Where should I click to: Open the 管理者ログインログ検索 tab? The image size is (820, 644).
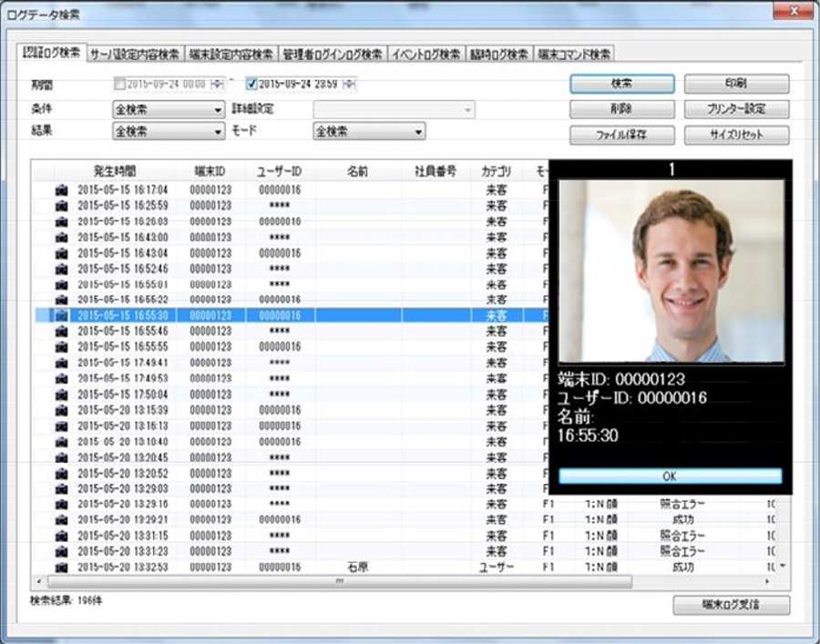[x=332, y=54]
